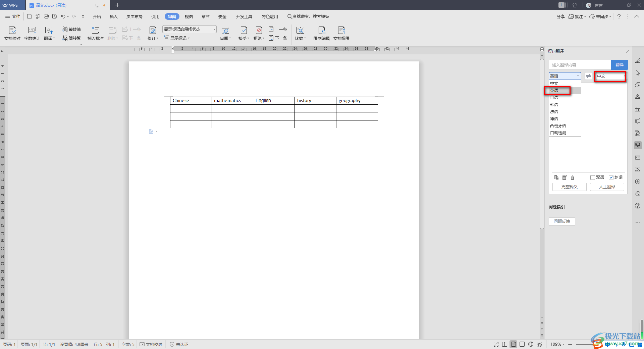
Task: Expand the 比较 compare dropdown
Action: 301,38
